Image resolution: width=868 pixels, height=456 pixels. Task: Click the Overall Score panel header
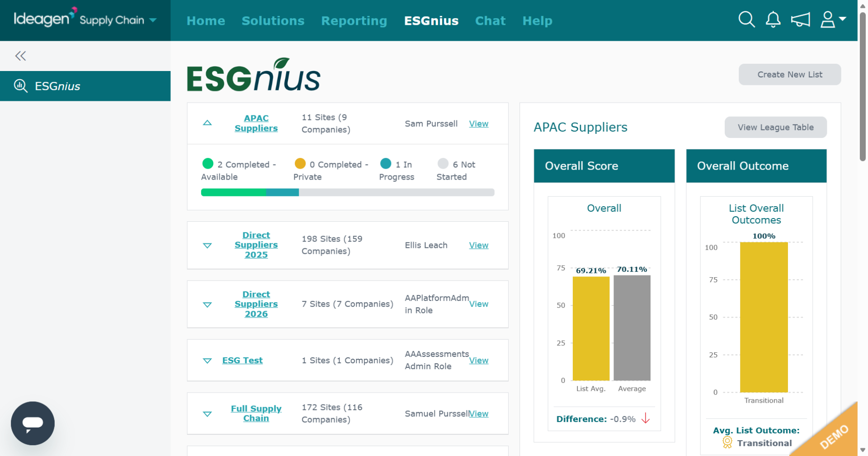point(604,166)
